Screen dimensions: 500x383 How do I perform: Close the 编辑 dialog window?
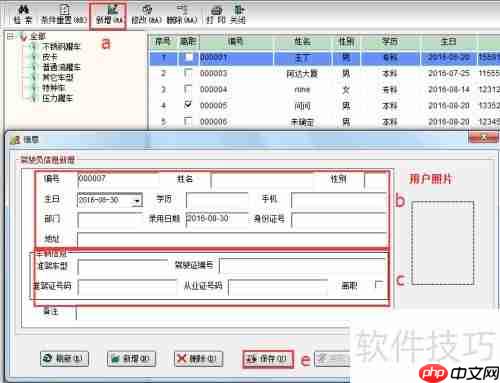(483, 137)
